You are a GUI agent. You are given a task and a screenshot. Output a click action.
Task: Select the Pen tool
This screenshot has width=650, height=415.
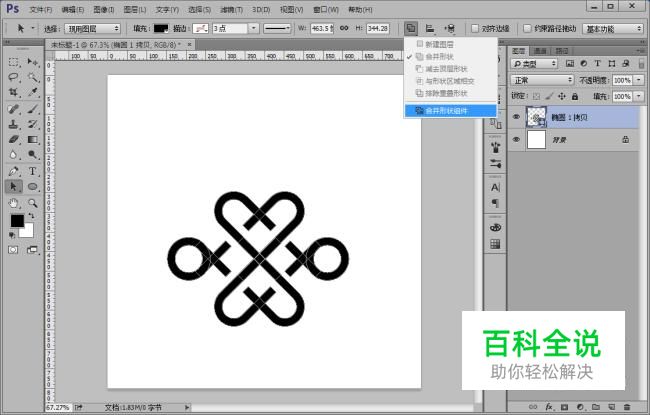tap(14, 171)
